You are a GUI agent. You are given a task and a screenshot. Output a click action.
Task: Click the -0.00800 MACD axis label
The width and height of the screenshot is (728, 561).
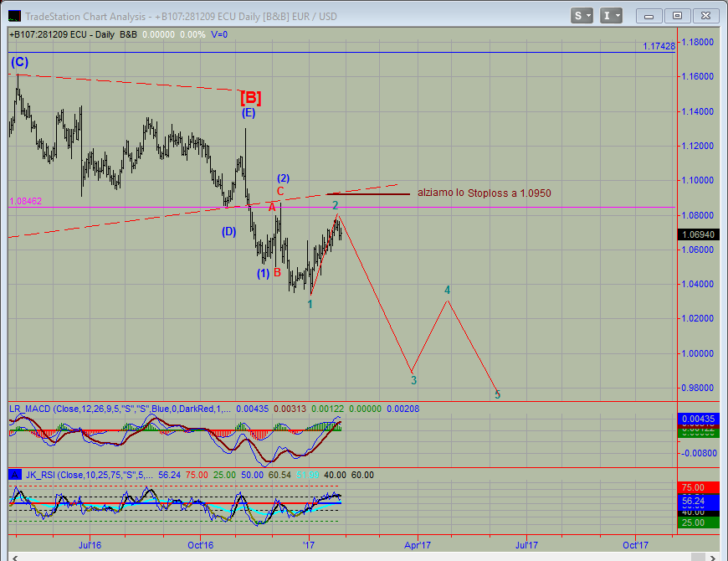click(x=698, y=453)
